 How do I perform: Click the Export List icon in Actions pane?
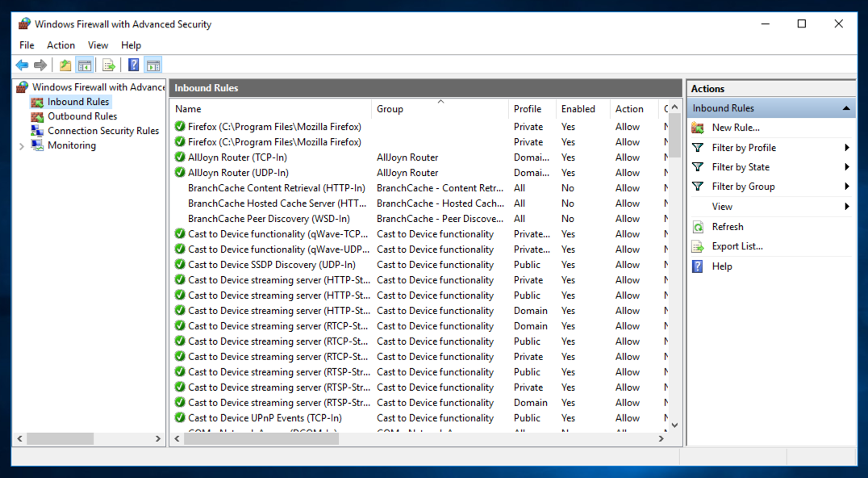698,246
